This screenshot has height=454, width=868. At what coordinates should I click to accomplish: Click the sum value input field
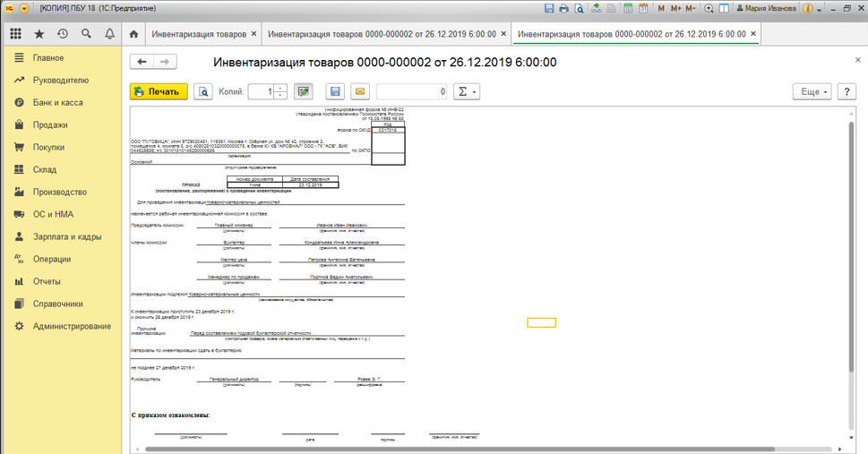click(412, 91)
